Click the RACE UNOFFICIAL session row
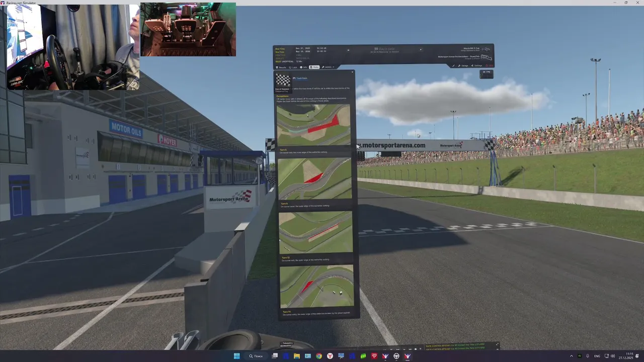Screen dimensions: 644x362 click(x=288, y=61)
